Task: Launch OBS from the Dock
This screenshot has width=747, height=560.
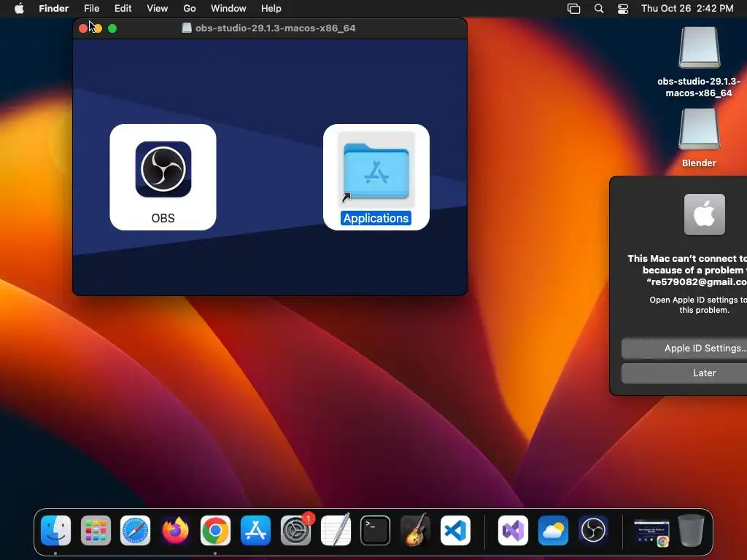Action: tap(593, 531)
